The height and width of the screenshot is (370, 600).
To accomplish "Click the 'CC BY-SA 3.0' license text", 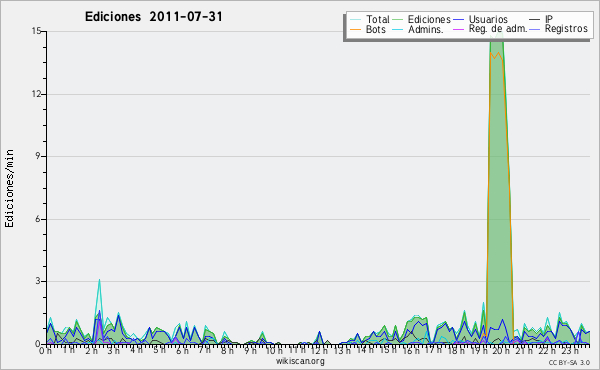I will 569,362.
